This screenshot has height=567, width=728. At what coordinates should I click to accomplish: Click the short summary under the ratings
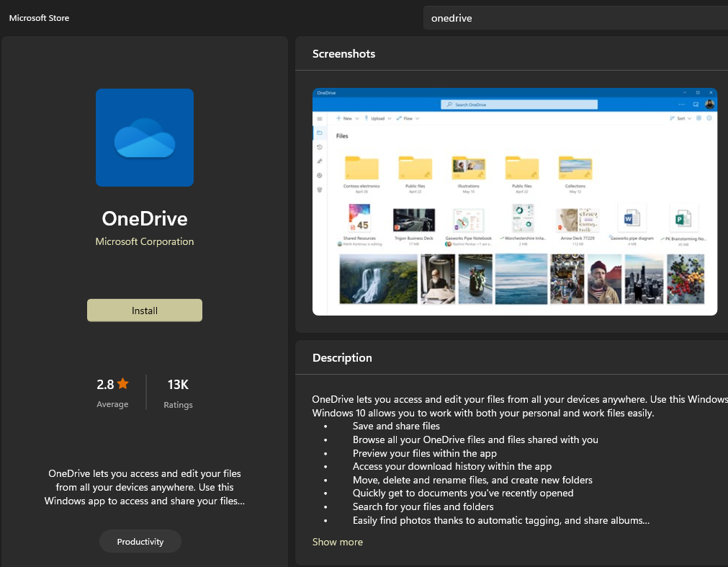[x=145, y=487]
